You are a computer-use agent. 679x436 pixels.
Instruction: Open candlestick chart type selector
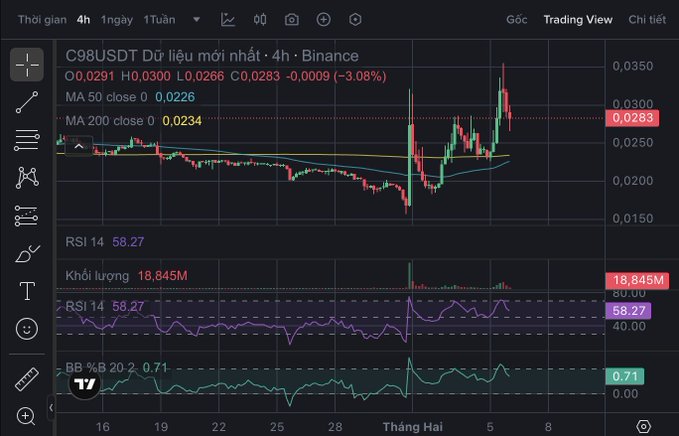coord(260,19)
